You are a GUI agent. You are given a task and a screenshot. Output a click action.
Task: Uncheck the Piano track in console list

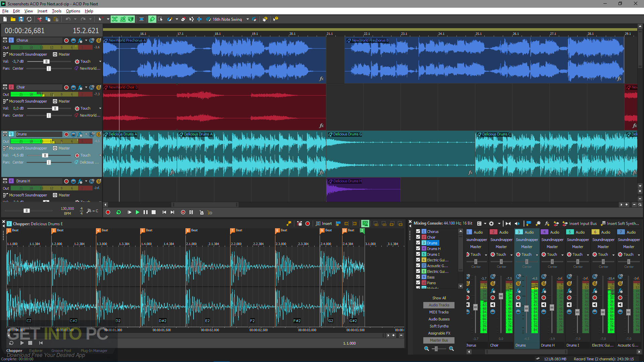click(418, 283)
